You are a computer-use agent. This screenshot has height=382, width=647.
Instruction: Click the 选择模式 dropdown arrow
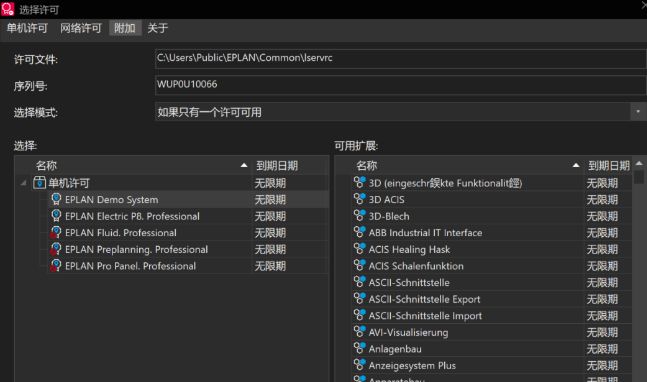(638, 112)
